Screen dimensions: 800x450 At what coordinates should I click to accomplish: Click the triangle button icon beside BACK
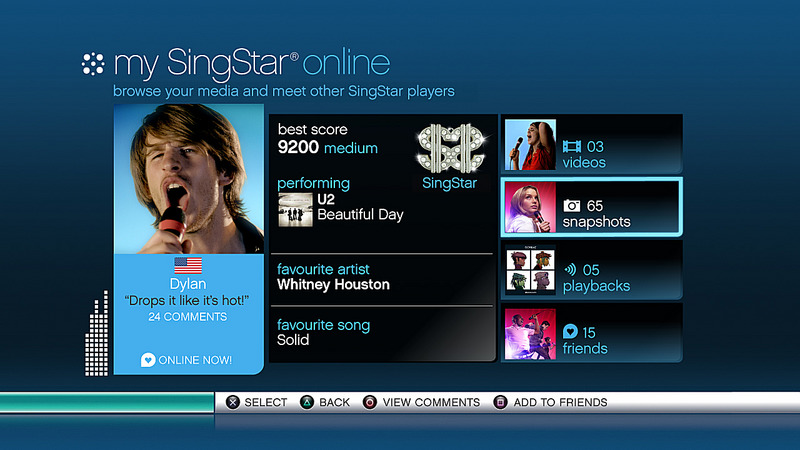[x=307, y=402]
